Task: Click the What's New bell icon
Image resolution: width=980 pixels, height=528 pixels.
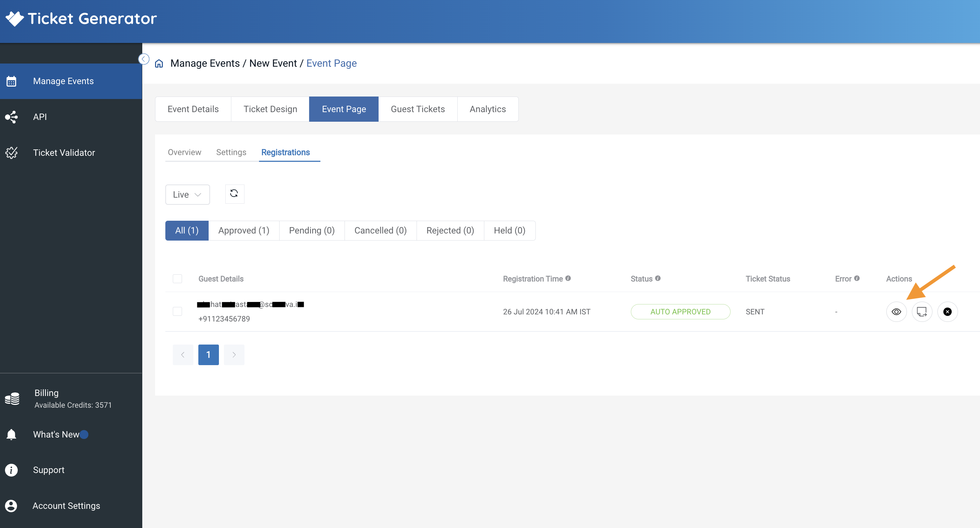Action: click(11, 434)
